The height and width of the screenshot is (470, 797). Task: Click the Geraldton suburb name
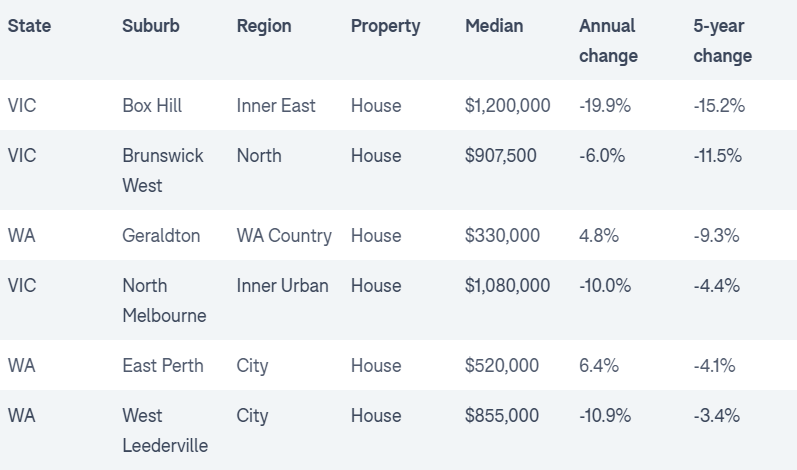point(161,236)
